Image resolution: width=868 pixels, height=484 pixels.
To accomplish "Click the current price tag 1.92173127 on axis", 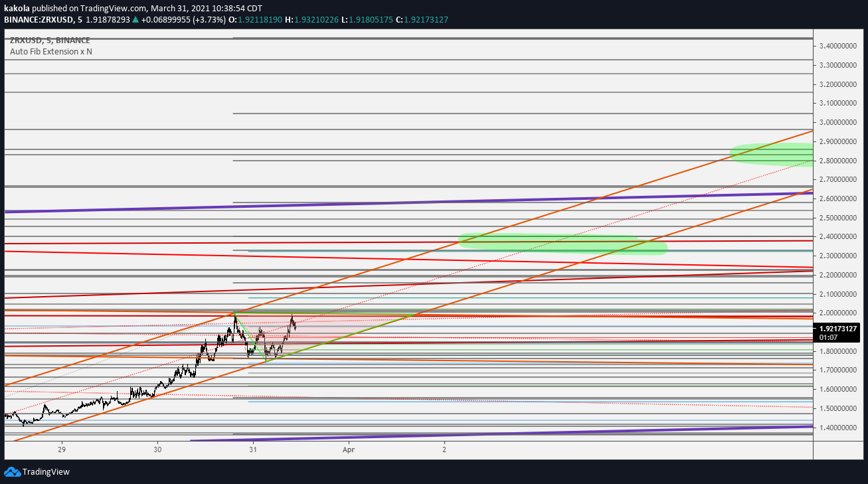I will pyautogui.click(x=839, y=329).
